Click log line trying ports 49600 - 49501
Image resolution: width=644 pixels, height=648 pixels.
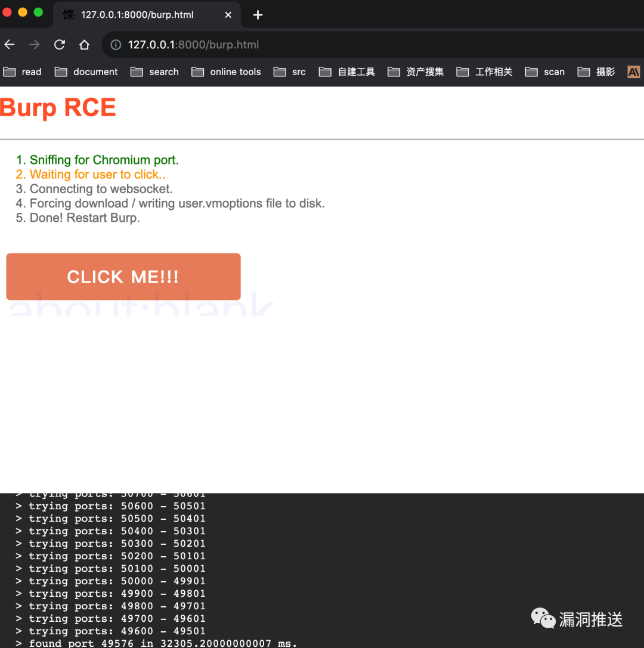pyautogui.click(x=110, y=631)
